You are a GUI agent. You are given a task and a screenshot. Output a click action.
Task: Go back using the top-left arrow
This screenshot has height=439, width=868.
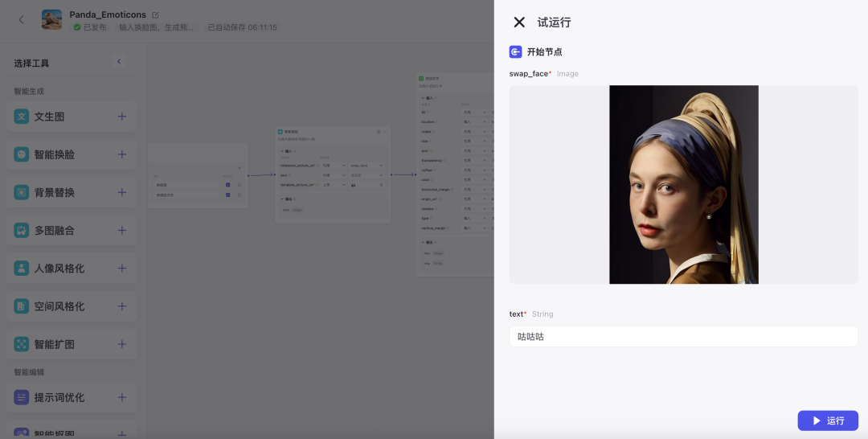[x=21, y=20]
